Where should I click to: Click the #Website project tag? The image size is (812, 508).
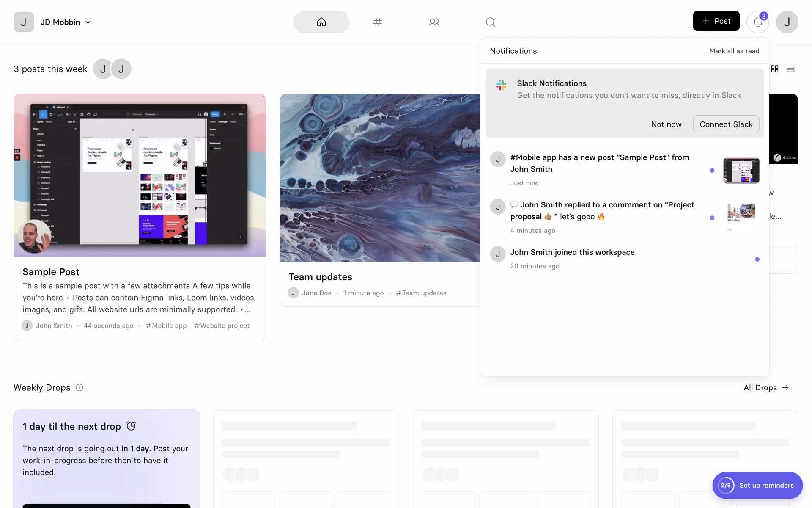222,326
